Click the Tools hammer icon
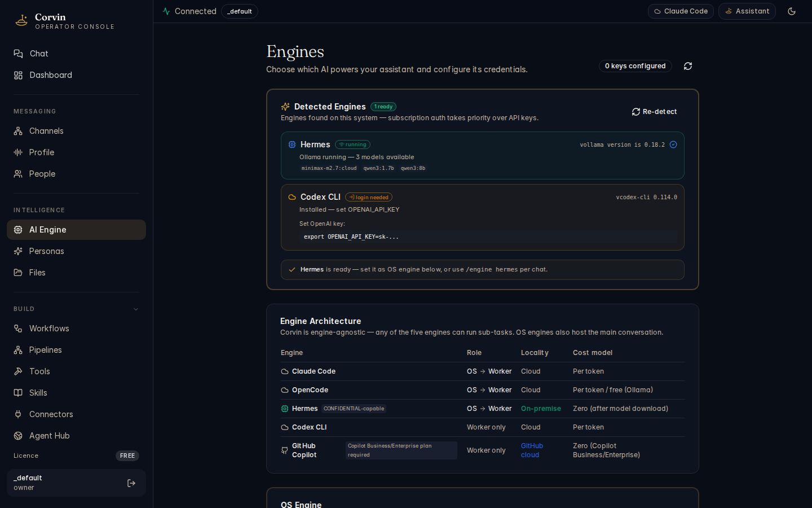The width and height of the screenshot is (812, 508). [x=18, y=371]
